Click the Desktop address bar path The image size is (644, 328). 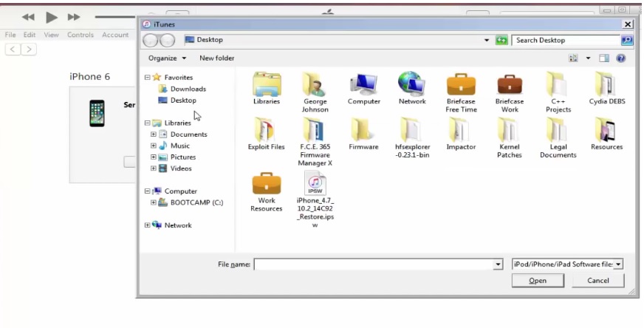[210, 40]
